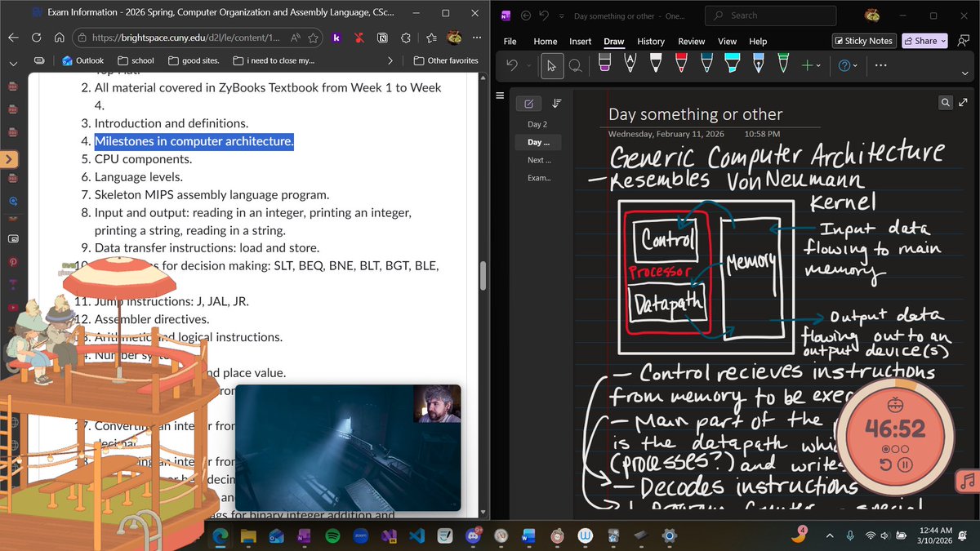Open the Outlook bookmark
Image resolution: width=980 pixels, height=551 pixels.
pyautogui.click(x=83, y=60)
